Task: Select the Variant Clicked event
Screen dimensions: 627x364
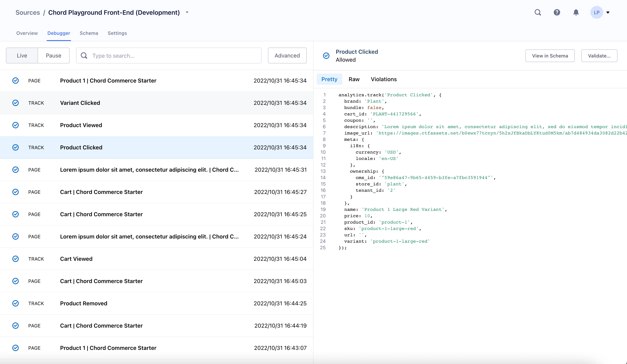Action: pos(156,103)
